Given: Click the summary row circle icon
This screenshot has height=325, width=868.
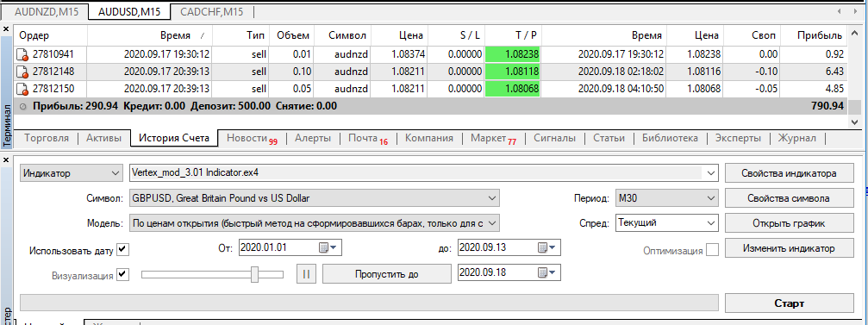Looking at the screenshot, I should (x=22, y=106).
